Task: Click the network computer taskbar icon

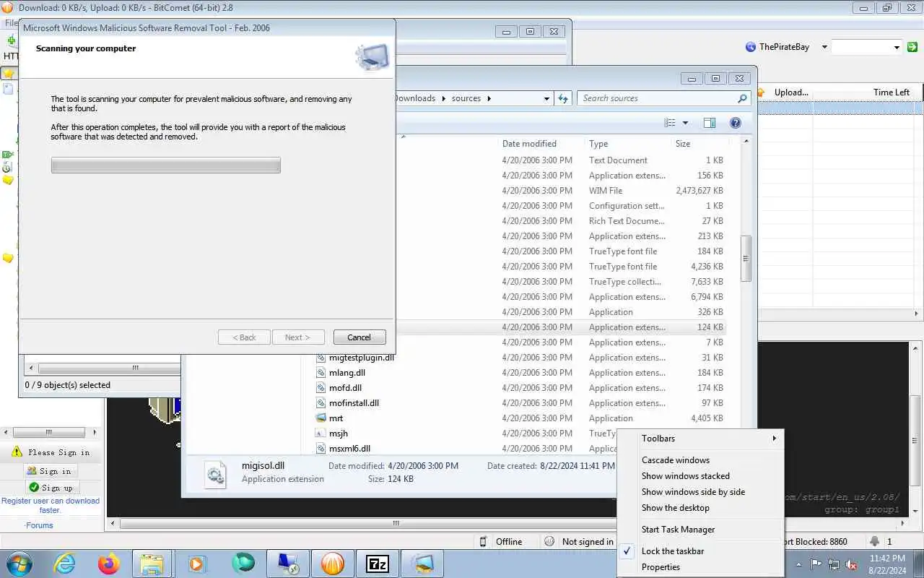Action: point(287,564)
